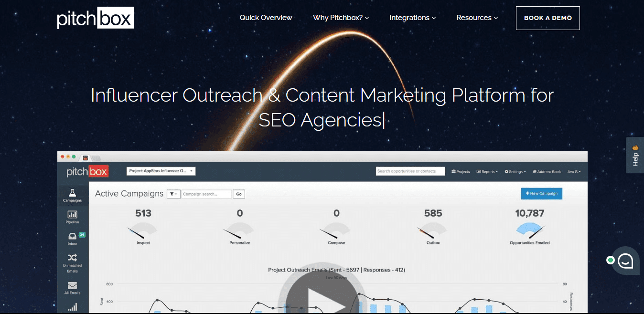Expand the Why Pitchbox? menu
This screenshot has width=644, height=314.
[x=341, y=18]
